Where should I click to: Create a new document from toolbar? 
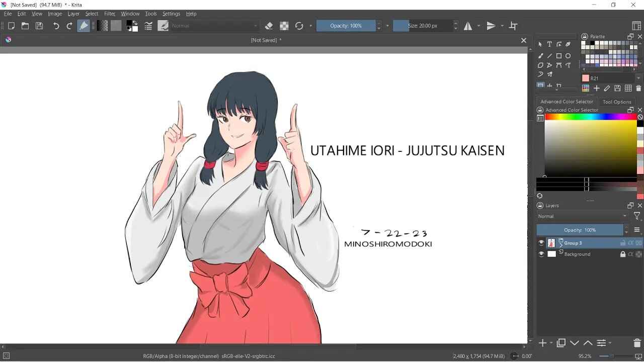(11, 26)
